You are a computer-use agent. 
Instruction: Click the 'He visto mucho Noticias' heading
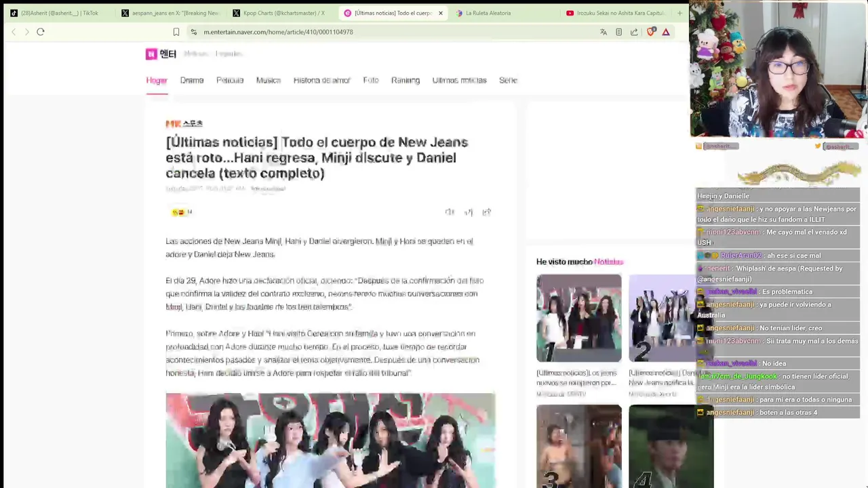click(580, 262)
